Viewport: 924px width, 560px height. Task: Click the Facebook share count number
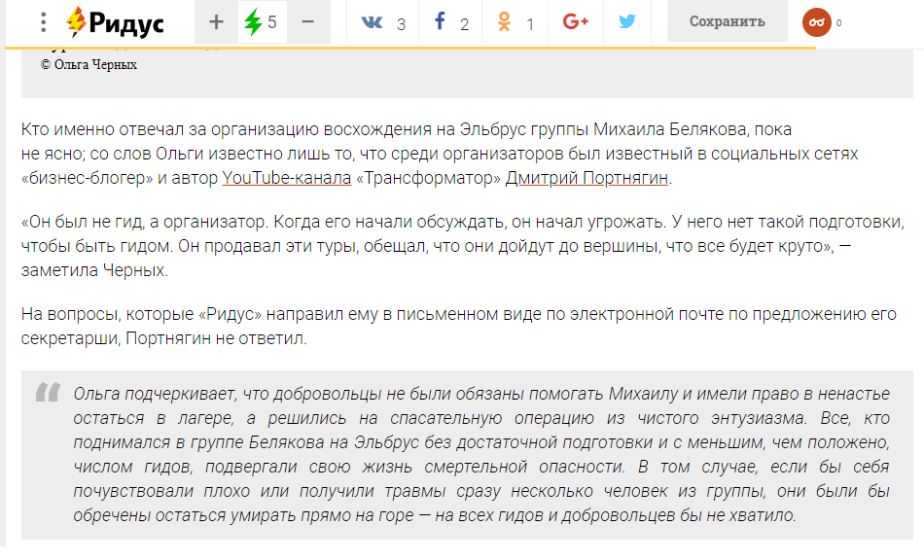pyautogui.click(x=465, y=24)
